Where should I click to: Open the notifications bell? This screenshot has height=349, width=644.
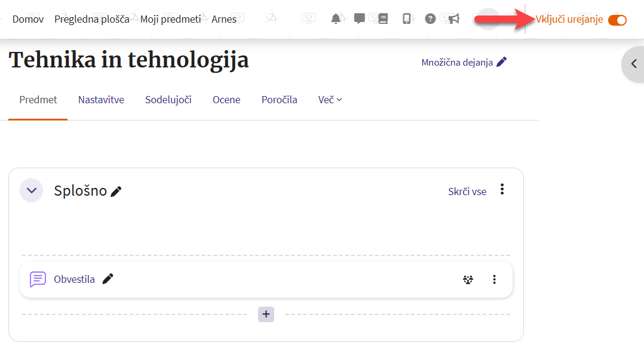pos(336,19)
